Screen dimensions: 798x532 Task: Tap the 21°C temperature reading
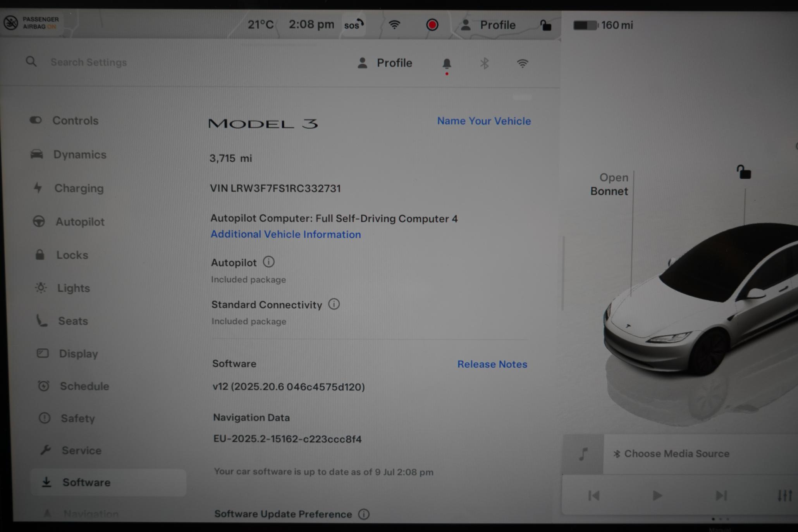click(260, 25)
